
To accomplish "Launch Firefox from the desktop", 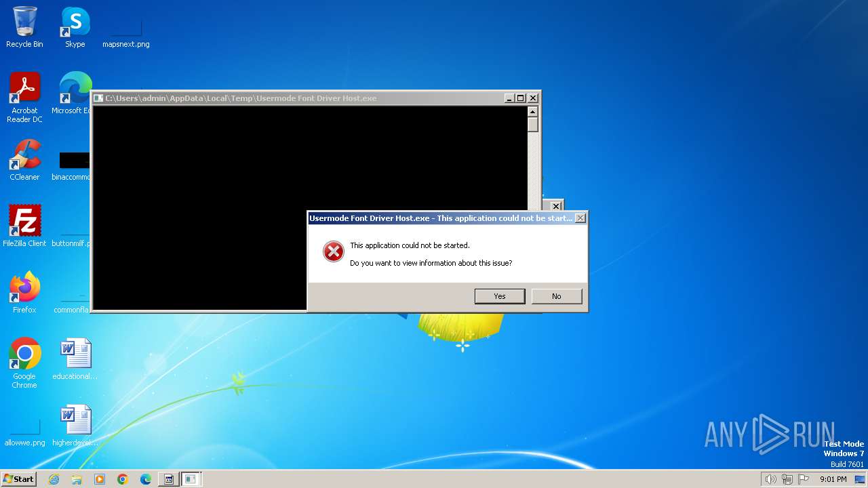I will 24,293.
